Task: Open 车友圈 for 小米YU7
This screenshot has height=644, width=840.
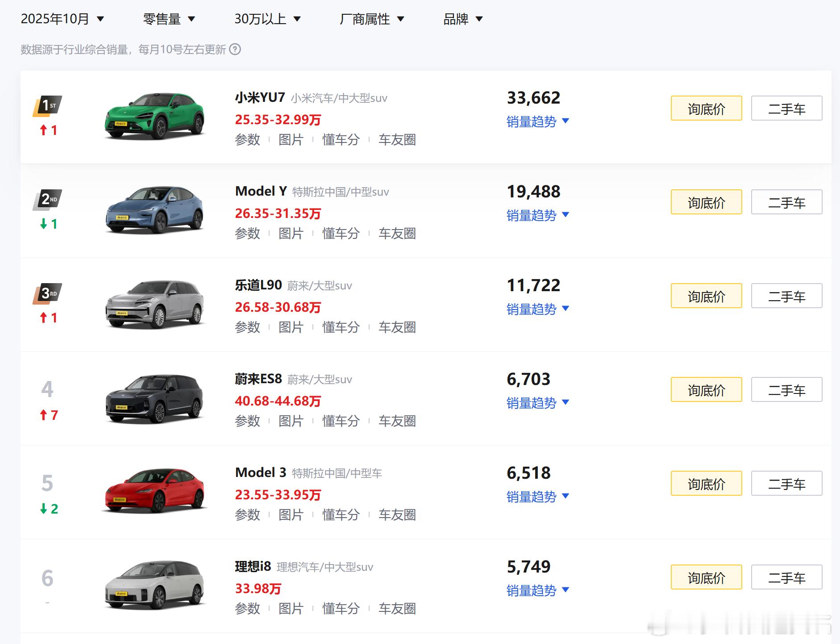Action: coord(397,140)
